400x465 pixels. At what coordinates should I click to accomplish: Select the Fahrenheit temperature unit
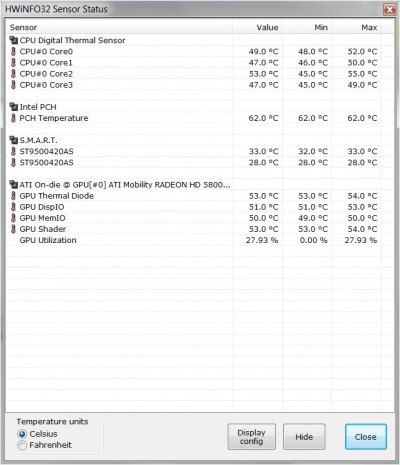(x=22, y=445)
